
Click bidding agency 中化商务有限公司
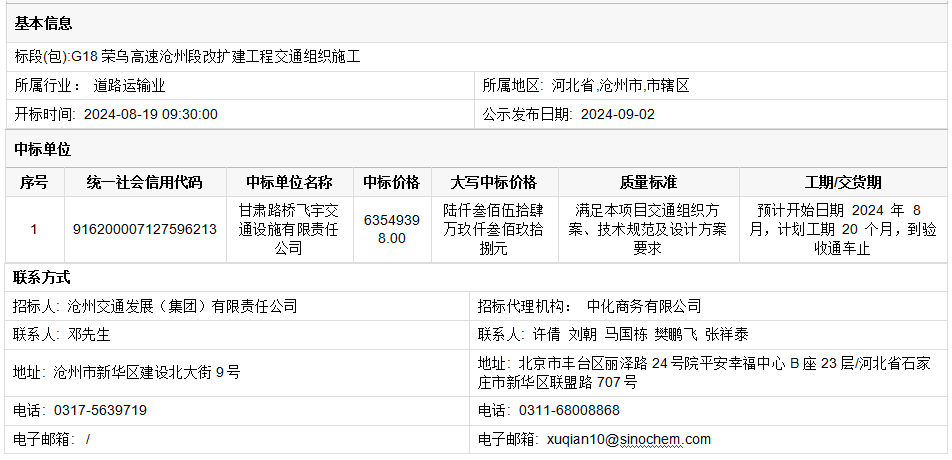coord(644,306)
